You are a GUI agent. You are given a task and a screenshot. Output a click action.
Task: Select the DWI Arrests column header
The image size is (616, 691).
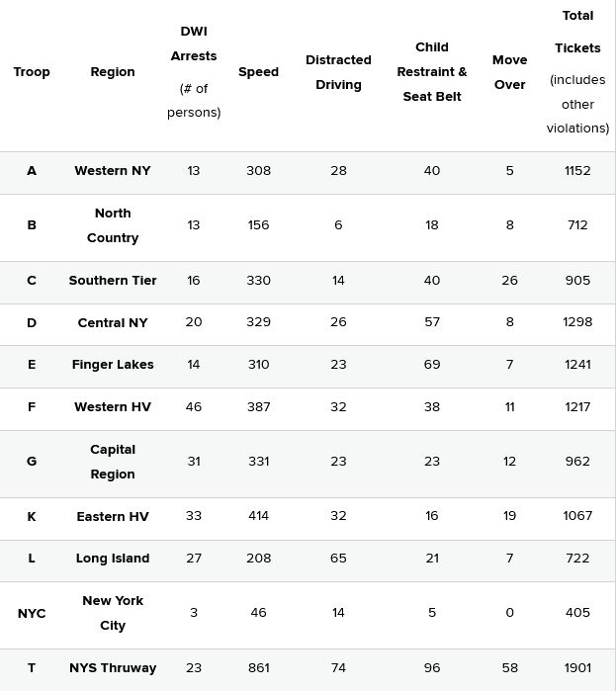click(x=194, y=72)
